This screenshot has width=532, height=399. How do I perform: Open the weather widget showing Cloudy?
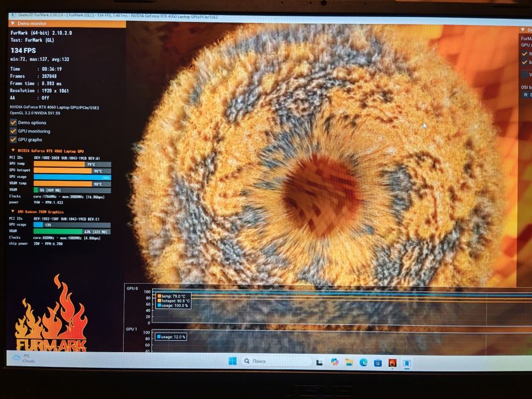point(24,359)
